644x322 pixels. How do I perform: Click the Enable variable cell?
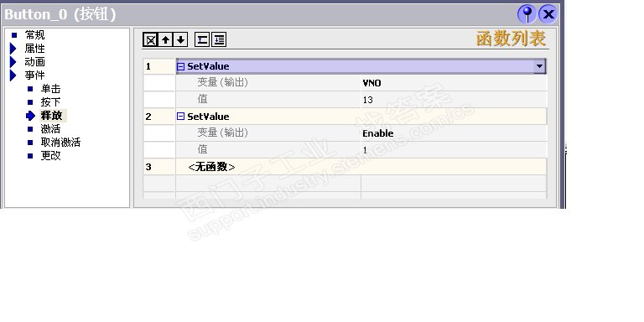pos(454,133)
